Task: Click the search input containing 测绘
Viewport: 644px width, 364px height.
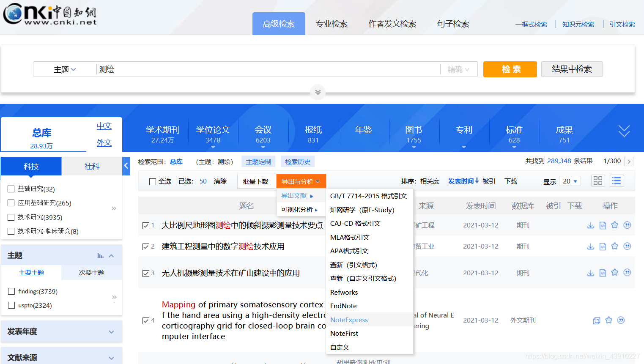Action: [268, 69]
